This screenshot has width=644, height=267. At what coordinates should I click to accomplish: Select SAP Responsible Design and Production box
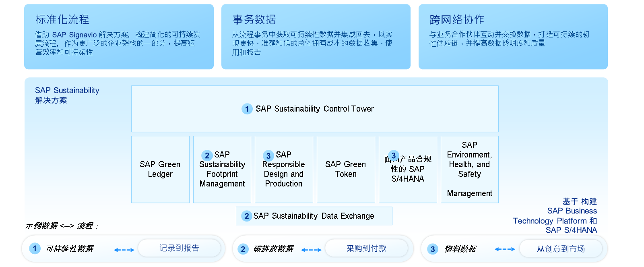[284, 169]
